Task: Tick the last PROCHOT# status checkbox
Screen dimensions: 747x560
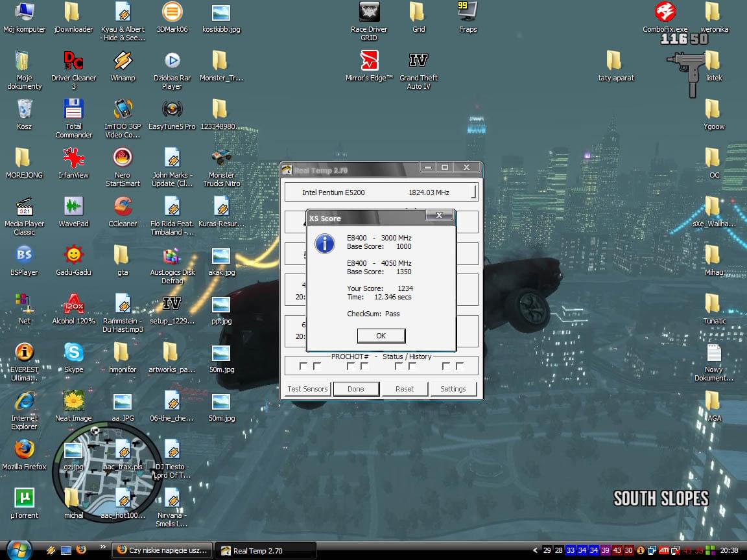Action: [x=460, y=367]
